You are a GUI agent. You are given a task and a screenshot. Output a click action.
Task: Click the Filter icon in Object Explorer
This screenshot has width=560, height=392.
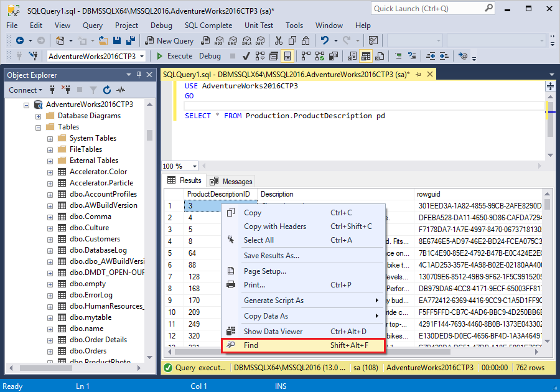pyautogui.click(x=93, y=90)
